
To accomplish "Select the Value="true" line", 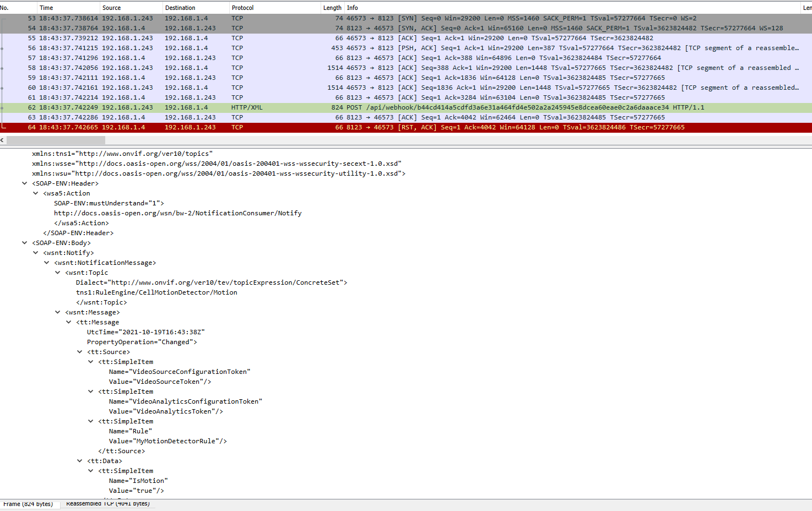I will (x=136, y=491).
